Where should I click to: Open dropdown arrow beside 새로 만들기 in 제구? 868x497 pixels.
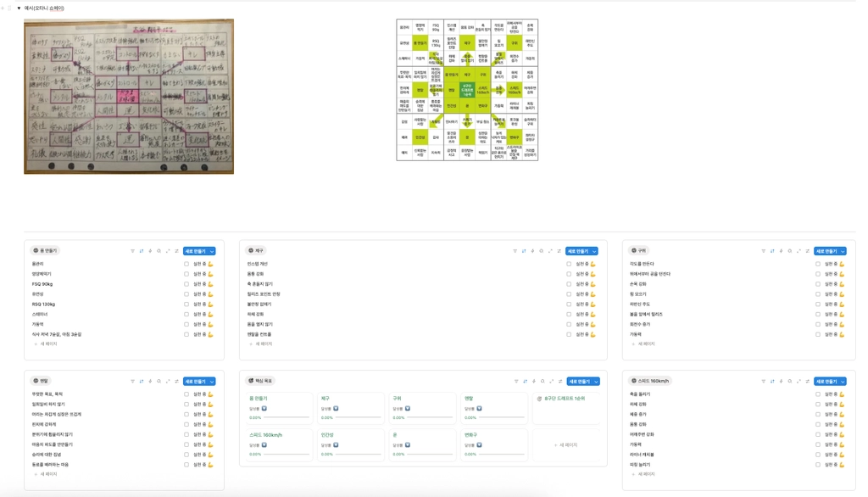tap(594, 251)
